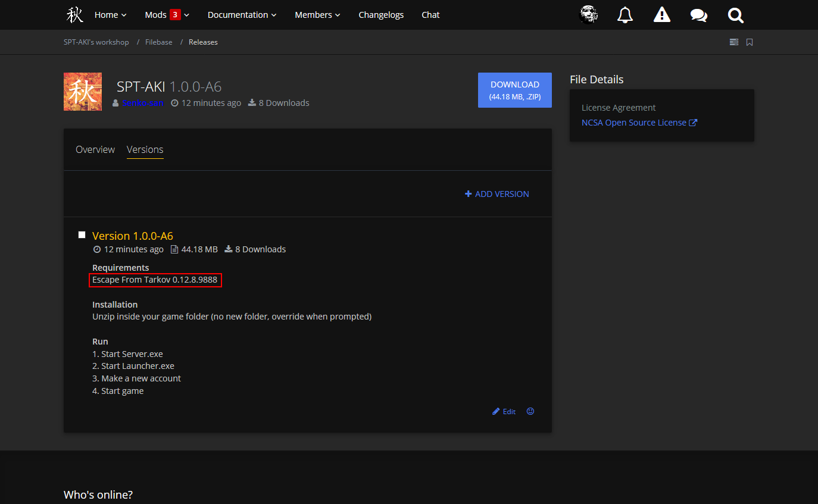
Task: Click the SPT-AKI kanji site logo
Action: tap(75, 15)
